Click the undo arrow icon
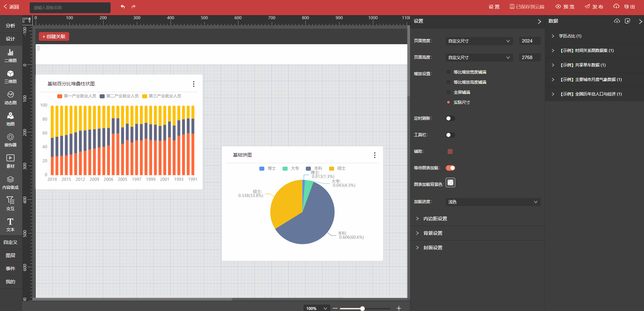This screenshot has height=311, width=644. point(123,7)
